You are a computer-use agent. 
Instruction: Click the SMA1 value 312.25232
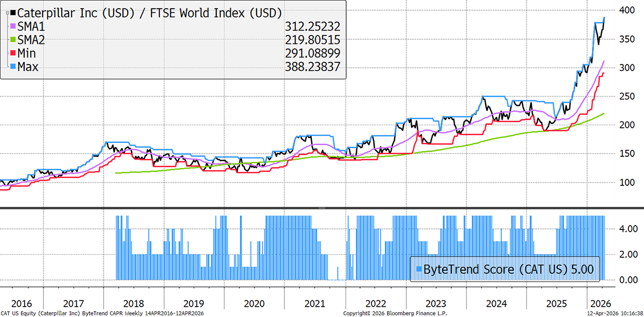314,26
